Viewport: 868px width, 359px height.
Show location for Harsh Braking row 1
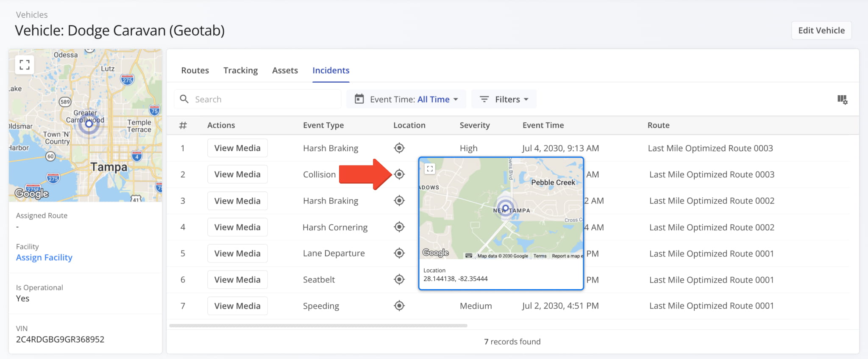pyautogui.click(x=399, y=148)
